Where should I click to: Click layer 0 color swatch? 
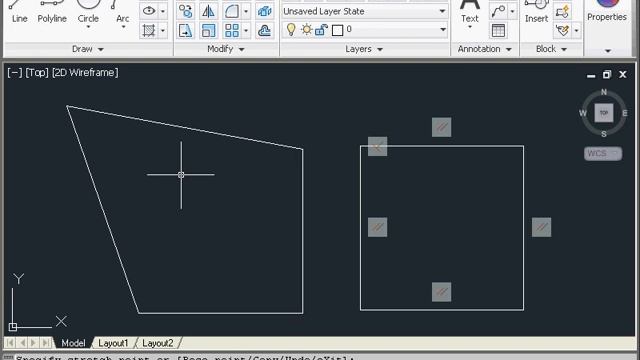click(338, 30)
